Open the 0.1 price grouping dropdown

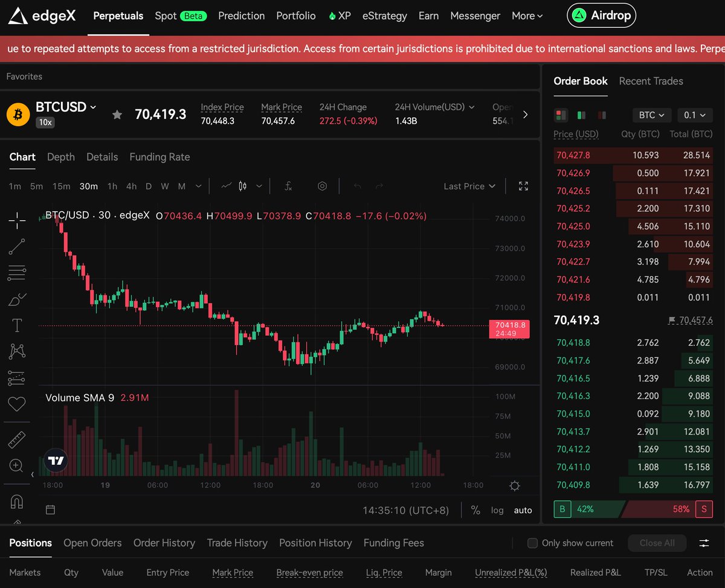pyautogui.click(x=695, y=115)
